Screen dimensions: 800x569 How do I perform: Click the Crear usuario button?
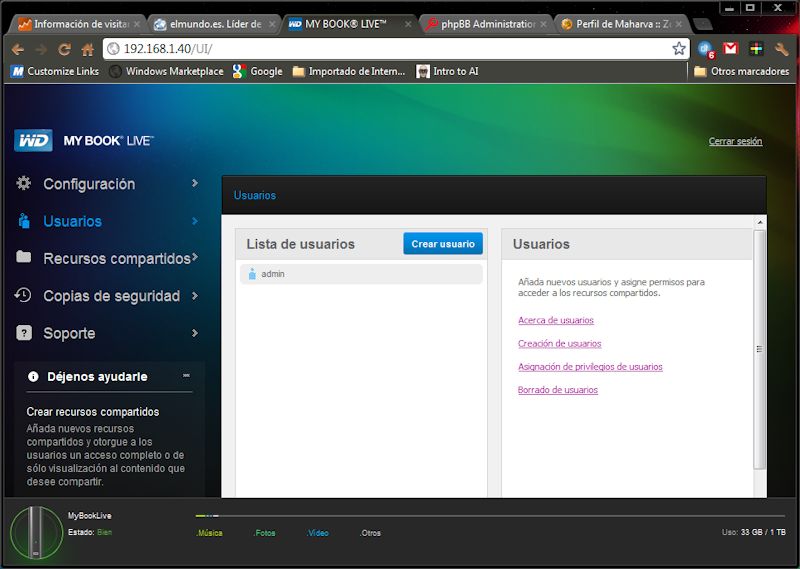(443, 244)
